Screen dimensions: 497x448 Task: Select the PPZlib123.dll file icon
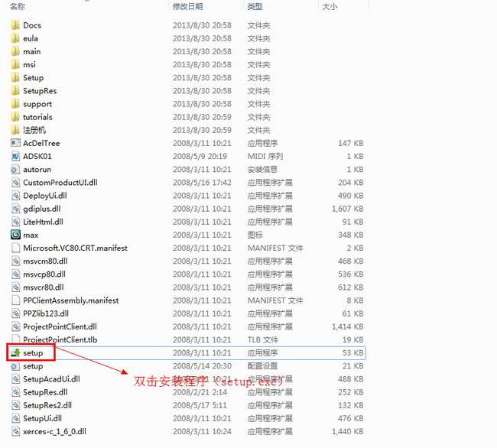coord(15,313)
